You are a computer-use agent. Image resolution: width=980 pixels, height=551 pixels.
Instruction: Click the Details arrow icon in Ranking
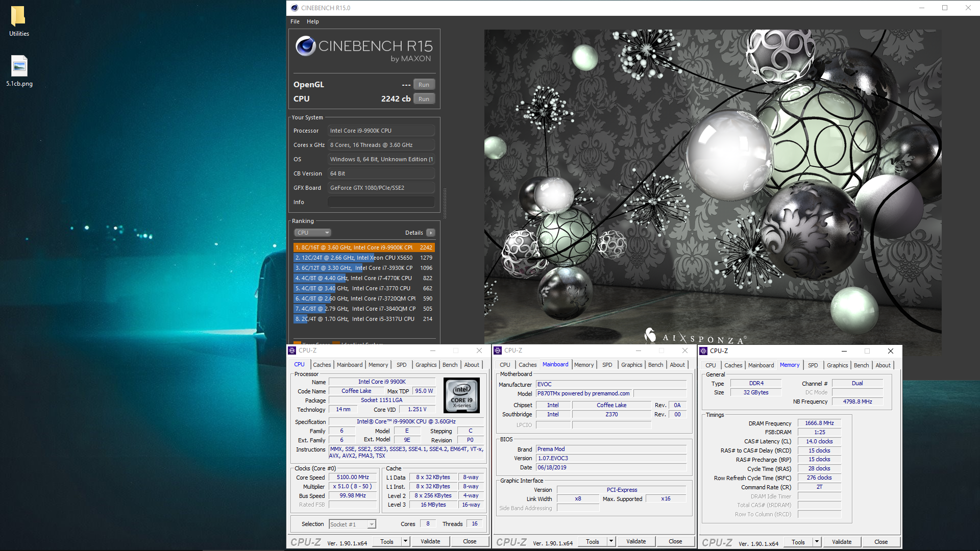point(431,233)
